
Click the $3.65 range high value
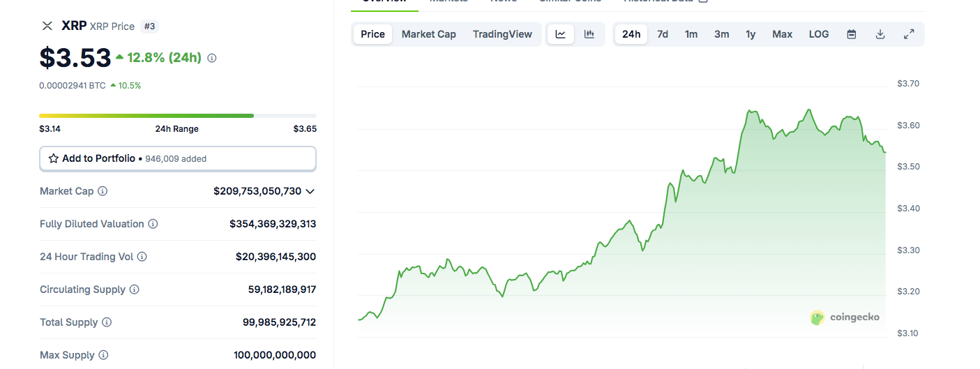305,129
